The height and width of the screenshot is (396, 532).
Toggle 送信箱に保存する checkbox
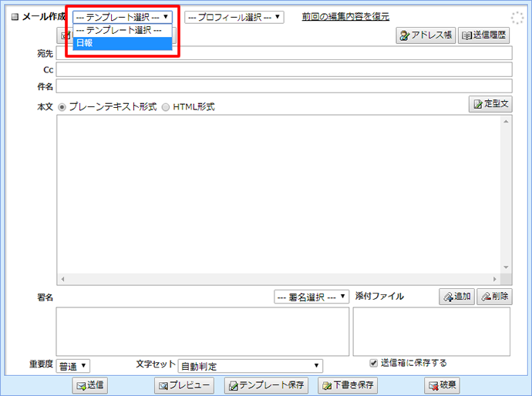coord(374,363)
